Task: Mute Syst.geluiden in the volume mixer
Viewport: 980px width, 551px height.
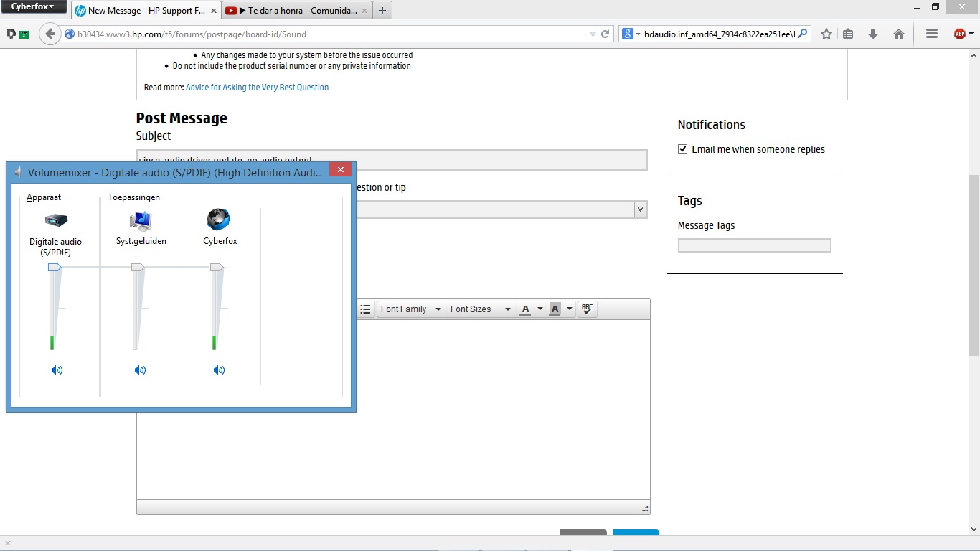Action: pyautogui.click(x=140, y=370)
